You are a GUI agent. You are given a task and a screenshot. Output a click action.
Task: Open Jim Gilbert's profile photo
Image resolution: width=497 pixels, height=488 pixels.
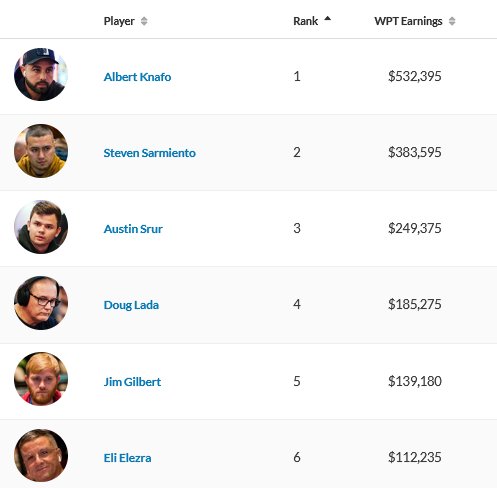[41, 379]
